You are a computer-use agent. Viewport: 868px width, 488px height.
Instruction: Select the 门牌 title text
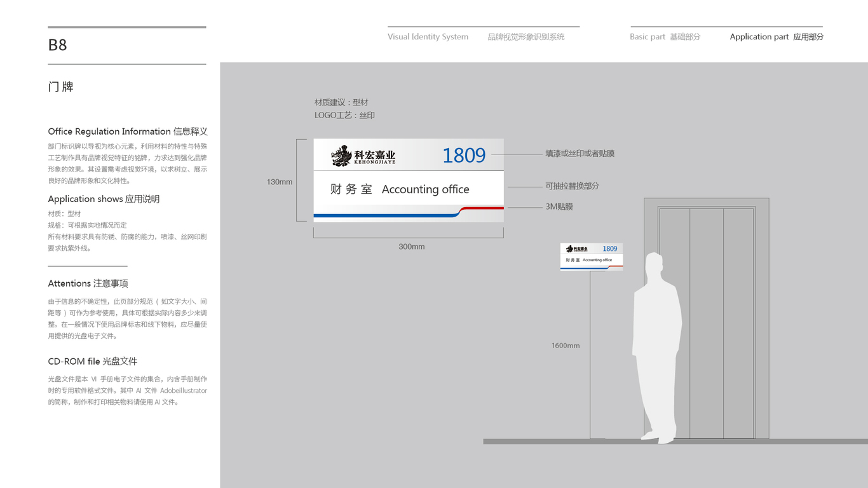pyautogui.click(x=61, y=87)
